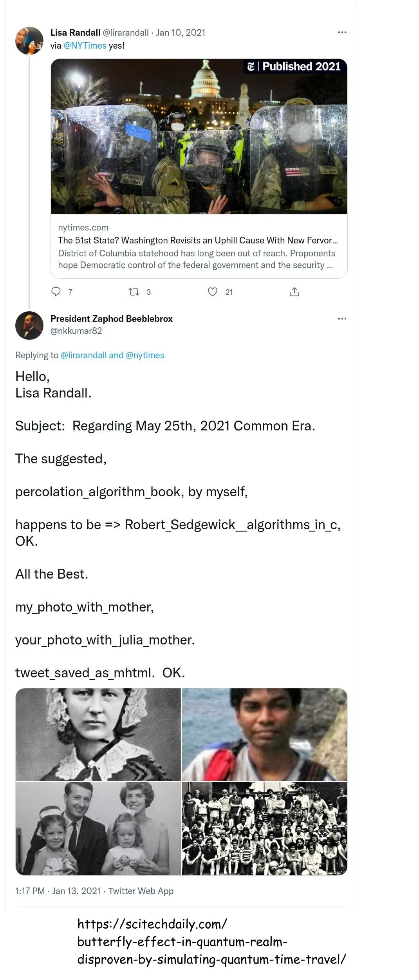Click the @NYTimes mention in the tweet
419x980 pixels.
tap(85, 45)
